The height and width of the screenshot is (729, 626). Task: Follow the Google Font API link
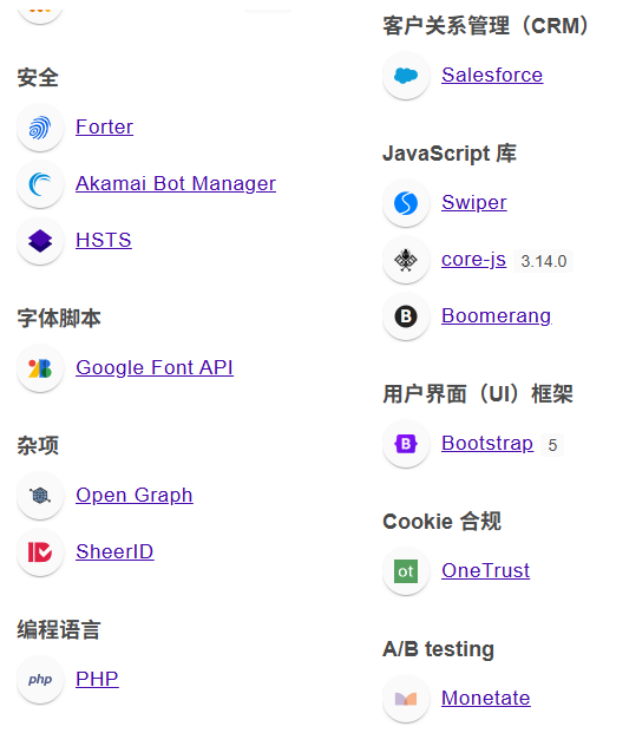click(154, 368)
